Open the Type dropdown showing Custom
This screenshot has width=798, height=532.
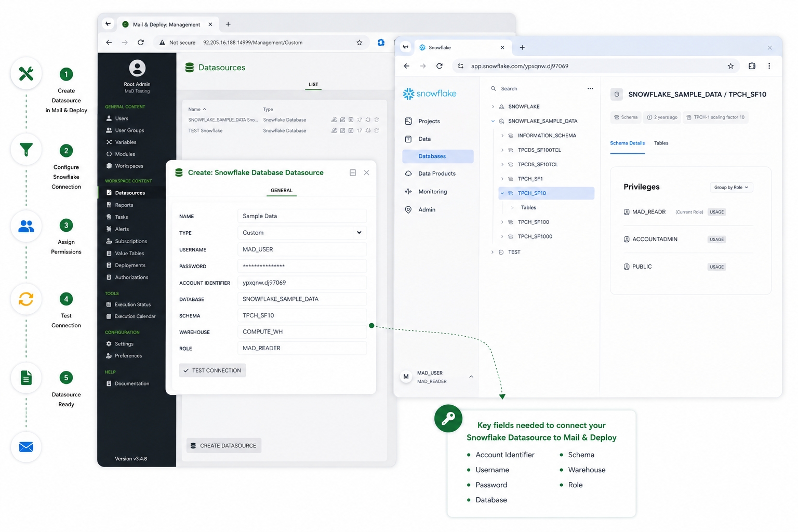[x=302, y=233]
